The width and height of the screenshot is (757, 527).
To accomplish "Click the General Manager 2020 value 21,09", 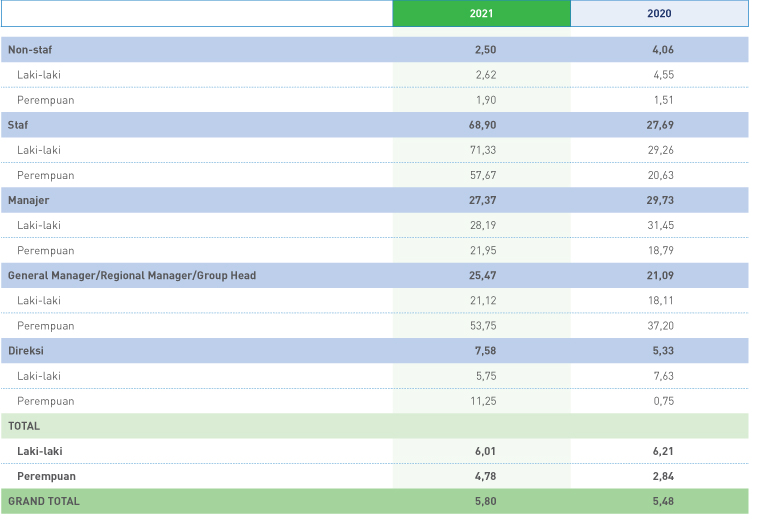I will click(x=660, y=276).
